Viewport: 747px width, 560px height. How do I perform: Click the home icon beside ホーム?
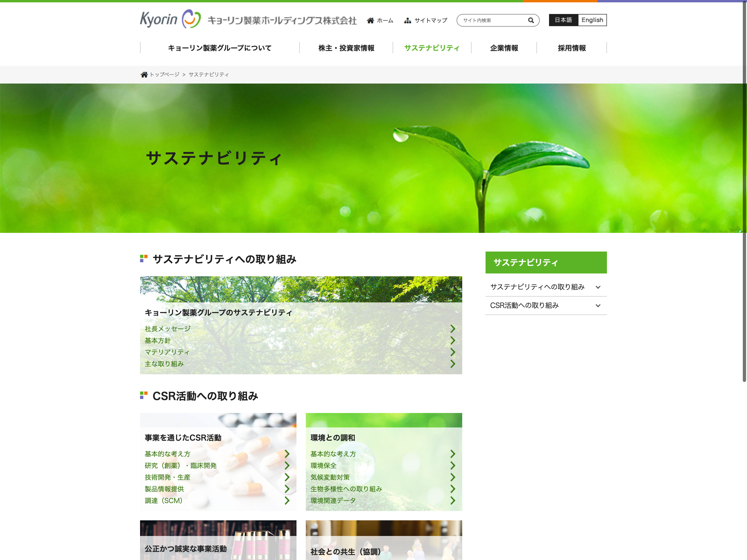coord(370,21)
